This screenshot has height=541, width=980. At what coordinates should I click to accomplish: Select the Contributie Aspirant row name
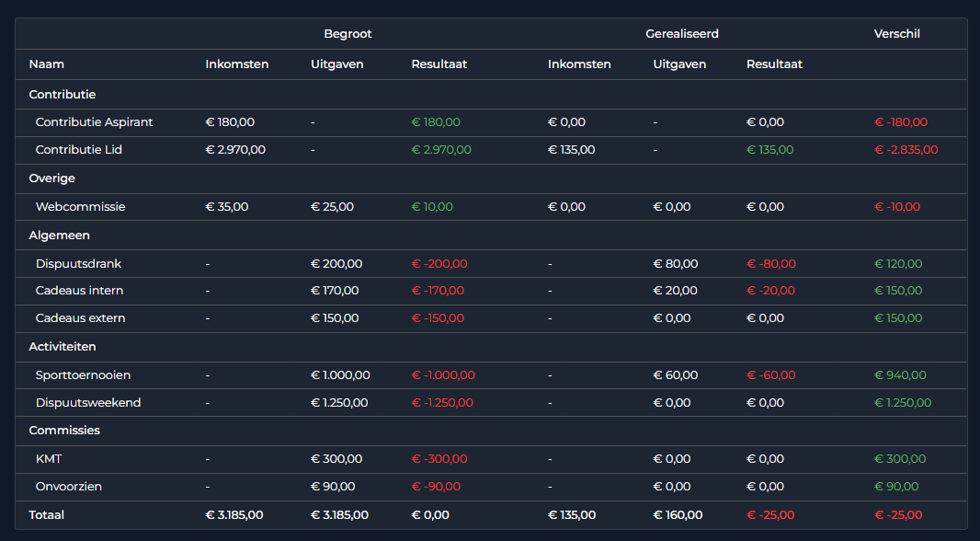95,122
